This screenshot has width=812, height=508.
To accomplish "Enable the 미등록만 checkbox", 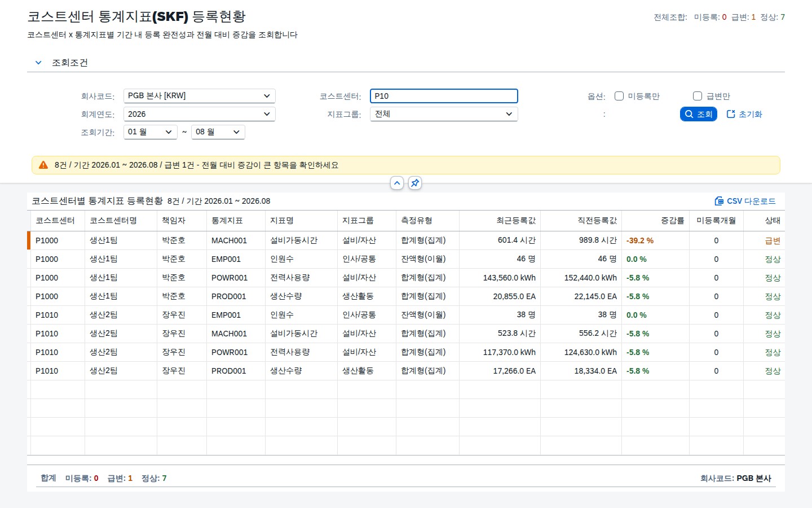I will [619, 96].
